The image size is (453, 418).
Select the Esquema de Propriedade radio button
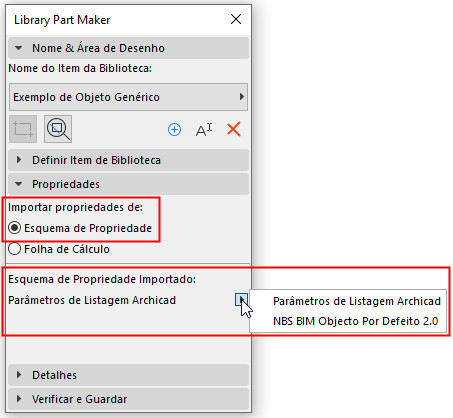click(x=15, y=228)
